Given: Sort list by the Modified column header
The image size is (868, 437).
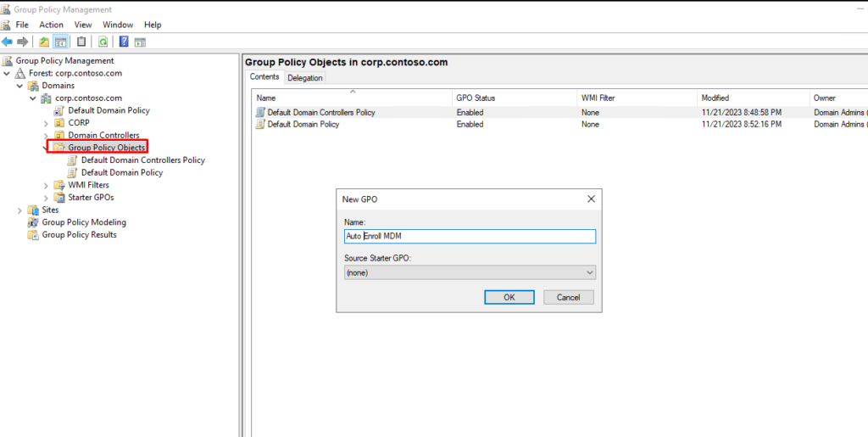Looking at the screenshot, I should [x=715, y=98].
